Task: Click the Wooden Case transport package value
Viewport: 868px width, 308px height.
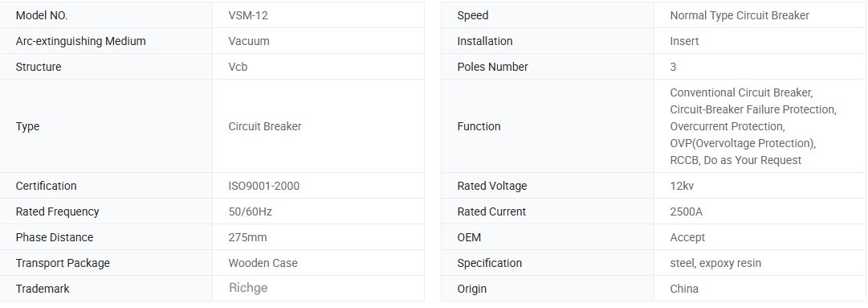Action: tap(263, 263)
